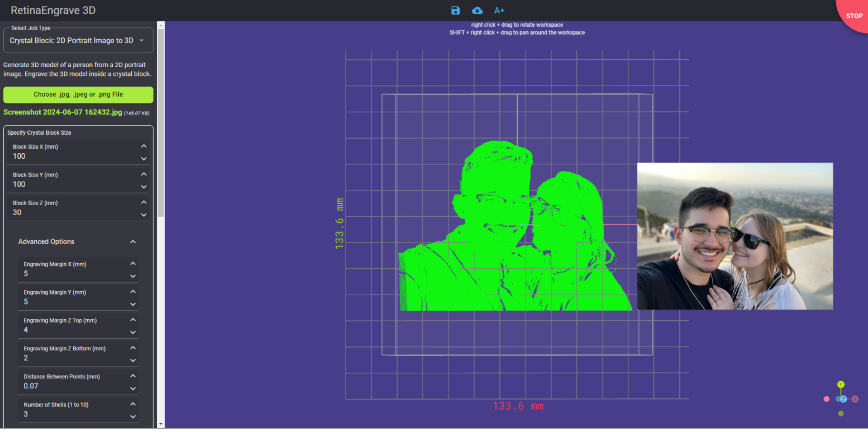868x432 pixels.
Task: Click the left panel vertical scrollbar
Action: (161, 123)
